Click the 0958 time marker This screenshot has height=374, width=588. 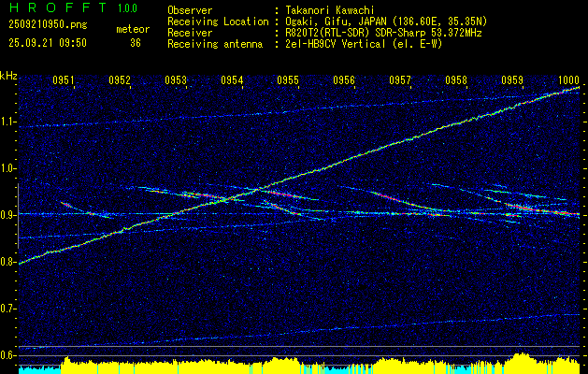pyautogui.click(x=456, y=80)
